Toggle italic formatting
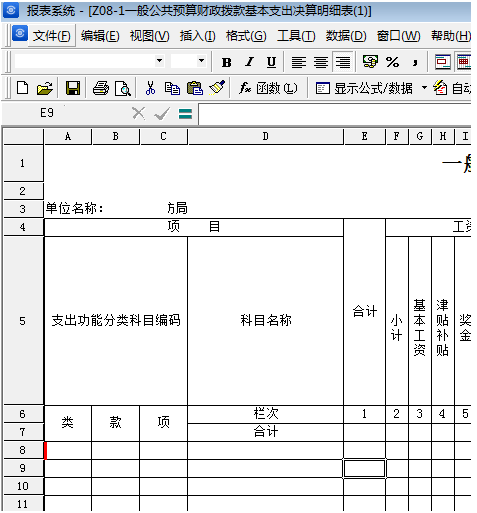 [249, 62]
